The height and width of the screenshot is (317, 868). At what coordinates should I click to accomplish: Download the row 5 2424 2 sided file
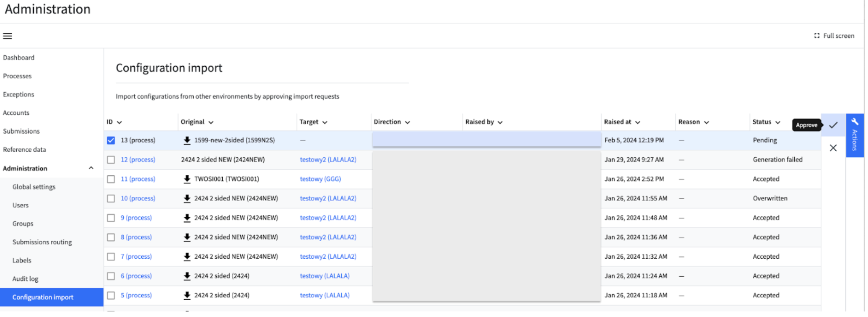[187, 296]
